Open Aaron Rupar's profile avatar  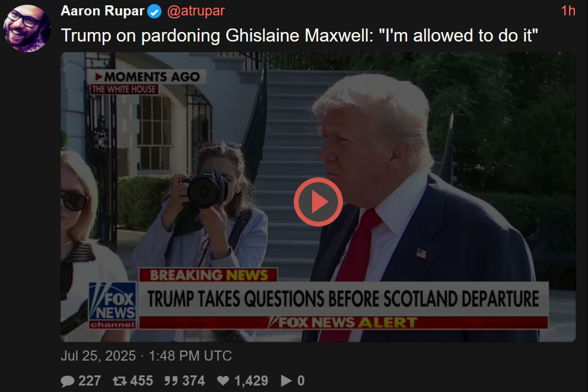[27, 28]
